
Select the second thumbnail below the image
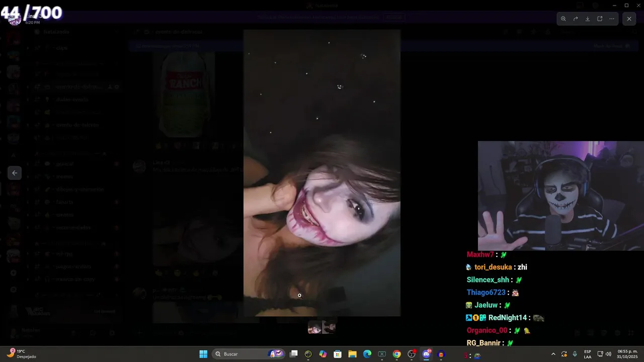click(x=329, y=328)
